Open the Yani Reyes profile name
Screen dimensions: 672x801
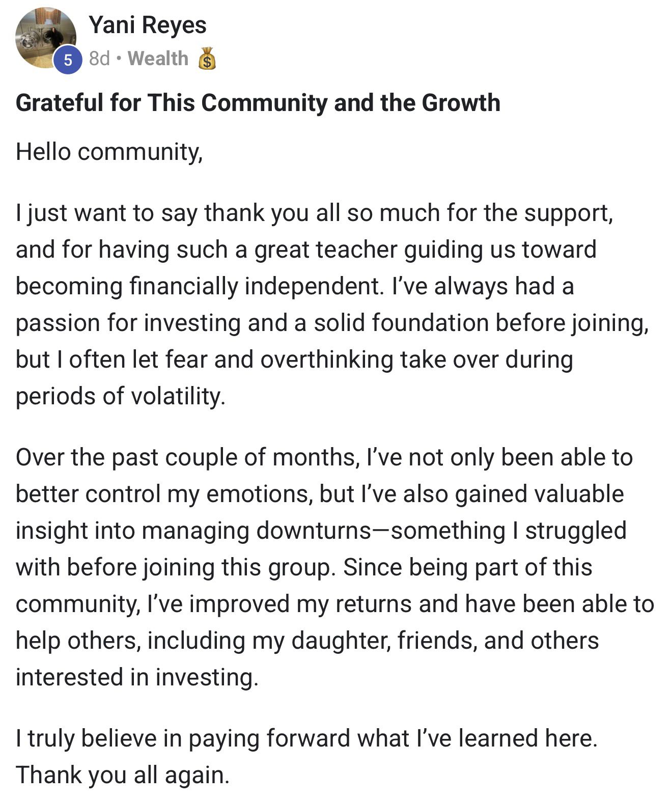pos(148,25)
